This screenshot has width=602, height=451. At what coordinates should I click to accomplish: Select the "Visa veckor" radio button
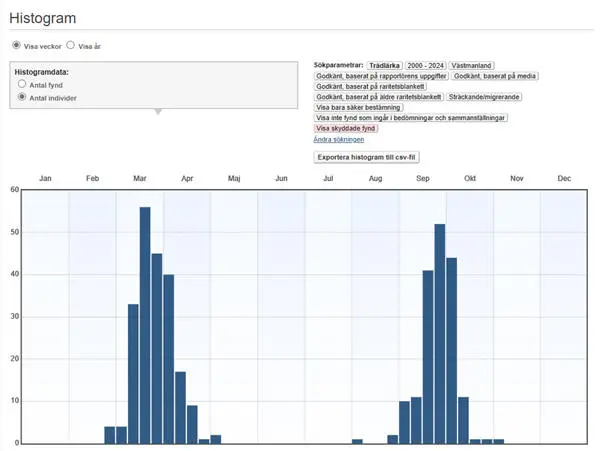point(16,46)
